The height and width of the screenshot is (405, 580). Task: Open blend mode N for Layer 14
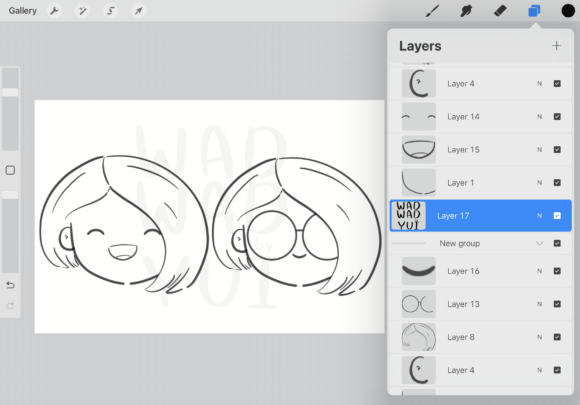click(x=539, y=117)
